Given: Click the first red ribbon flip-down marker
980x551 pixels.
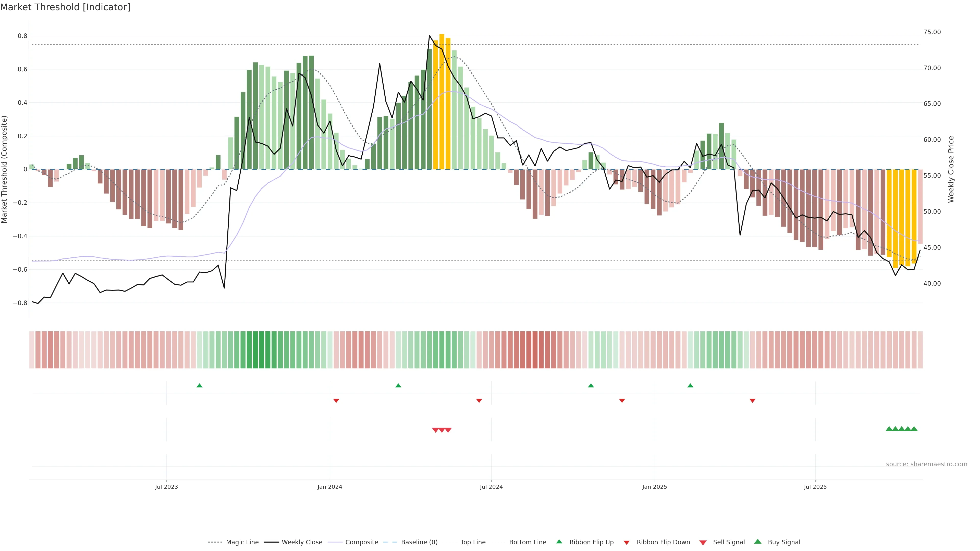Looking at the screenshot, I should pyautogui.click(x=336, y=400).
